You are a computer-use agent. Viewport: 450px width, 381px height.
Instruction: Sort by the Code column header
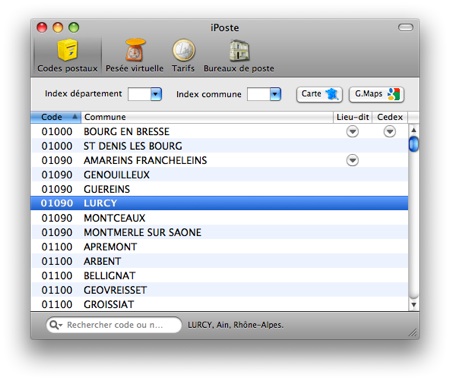coord(56,117)
